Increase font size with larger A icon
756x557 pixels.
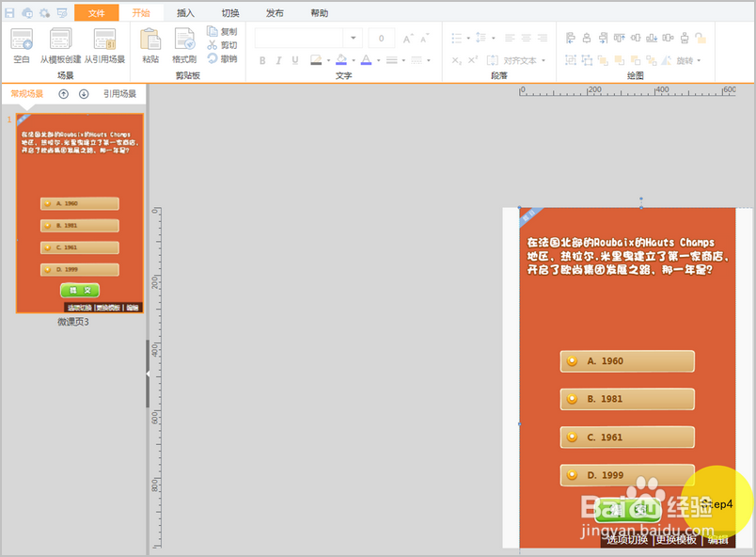click(408, 39)
